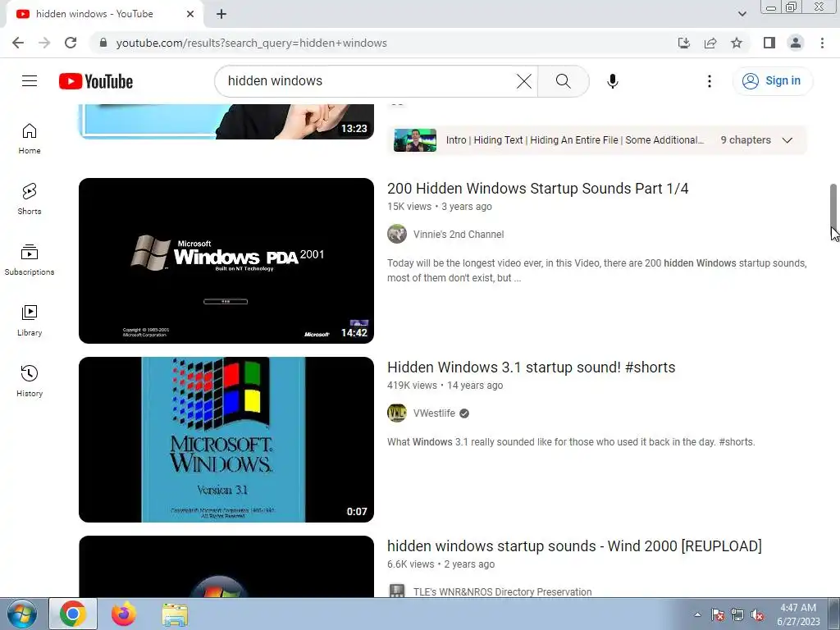Click the address bar URL
Viewport: 840px width, 630px height.
[252, 43]
